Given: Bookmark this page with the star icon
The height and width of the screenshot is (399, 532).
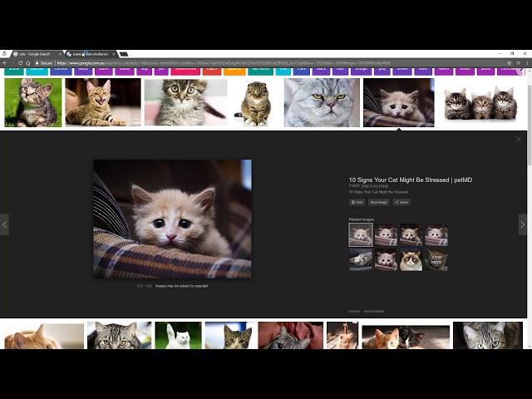Looking at the screenshot, I should point(509,63).
